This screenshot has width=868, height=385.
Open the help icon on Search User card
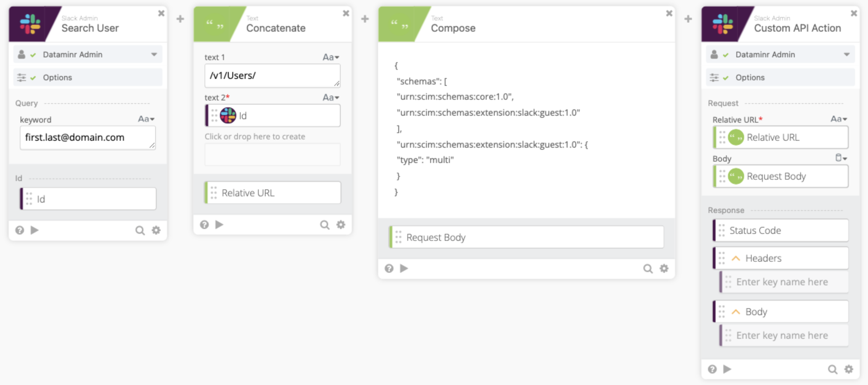click(19, 230)
